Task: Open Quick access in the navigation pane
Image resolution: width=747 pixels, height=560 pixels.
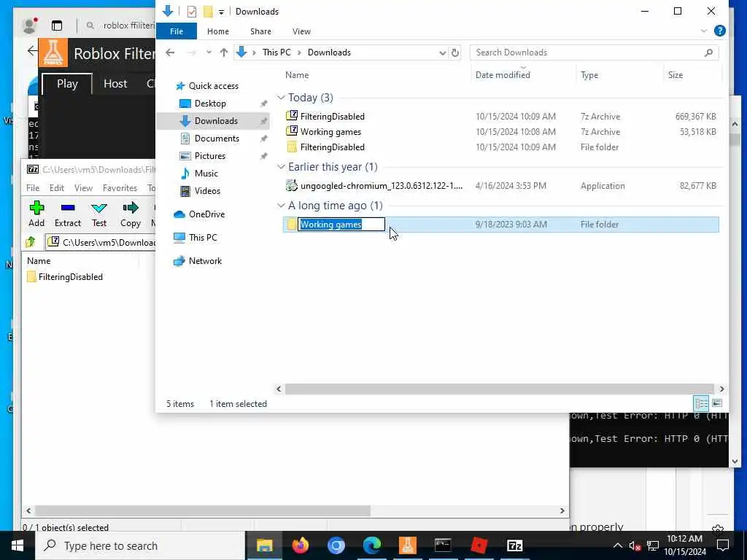Action: [x=214, y=86]
